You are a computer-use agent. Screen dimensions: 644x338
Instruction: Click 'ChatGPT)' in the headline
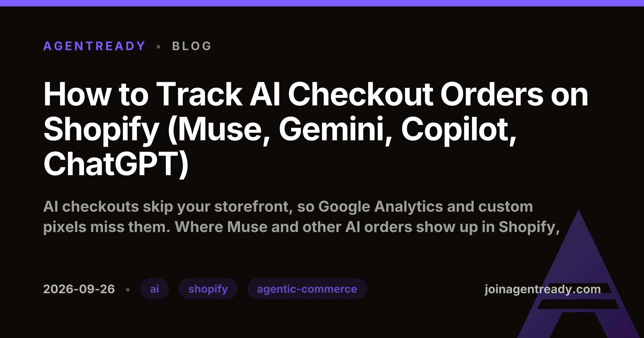point(116,164)
